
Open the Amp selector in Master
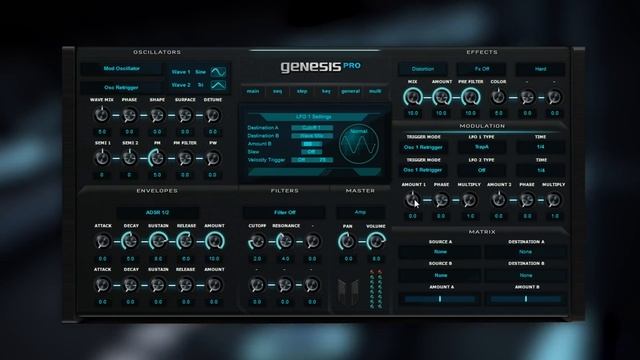(360, 212)
